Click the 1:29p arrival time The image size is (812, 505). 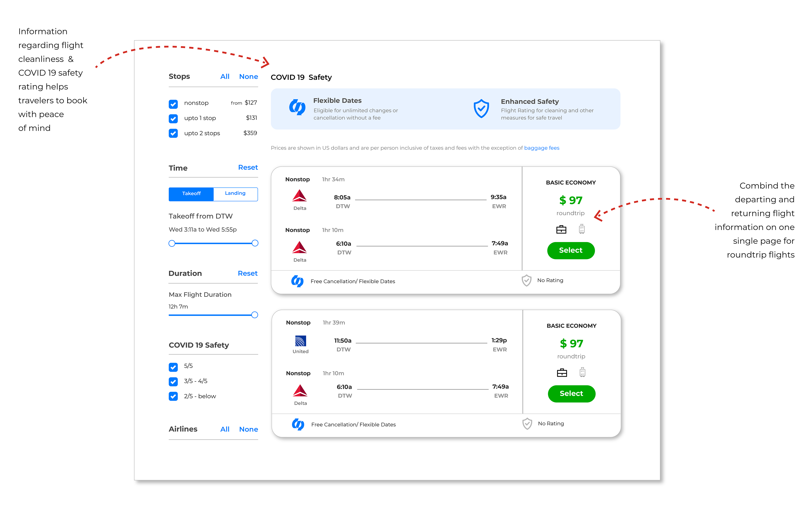499,340
